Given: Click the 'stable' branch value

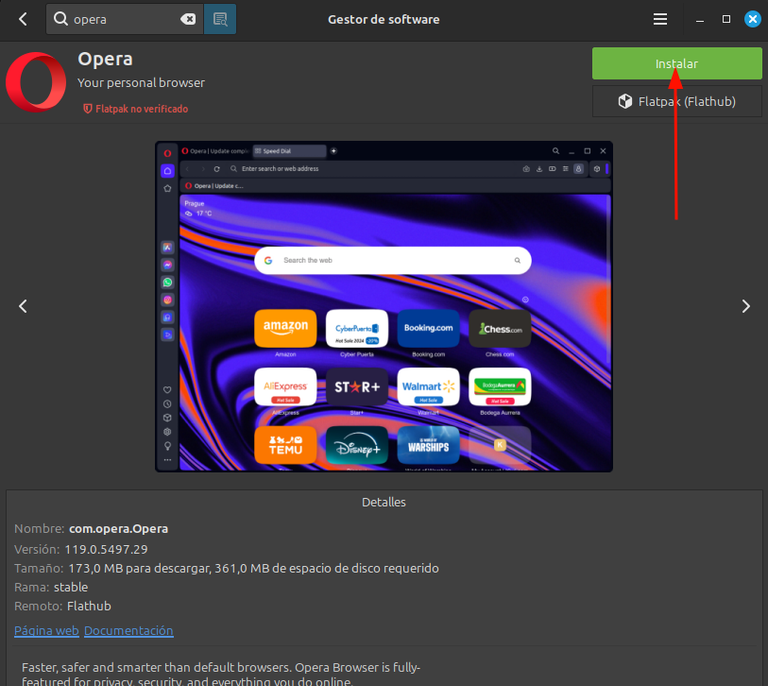Looking at the screenshot, I should 71,587.
